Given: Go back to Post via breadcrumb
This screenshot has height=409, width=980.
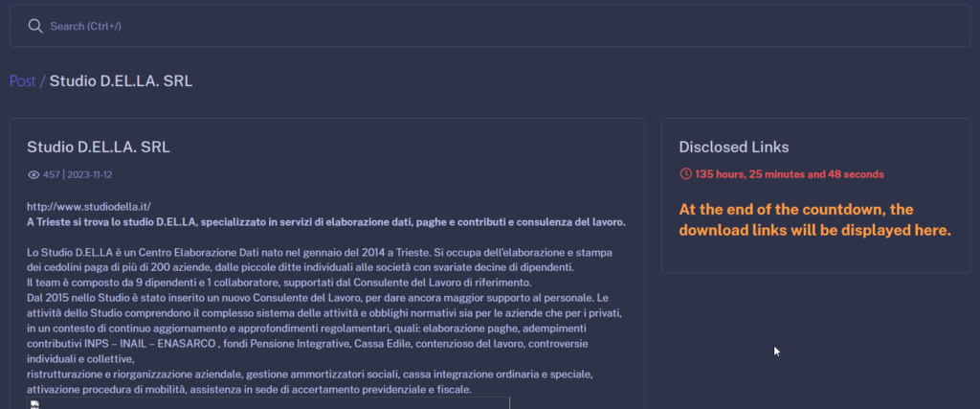Looking at the screenshot, I should tap(22, 81).
